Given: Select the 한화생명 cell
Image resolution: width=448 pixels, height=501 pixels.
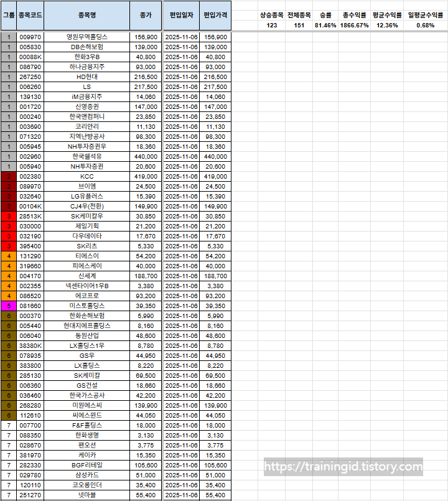Looking at the screenshot, I should (87, 436).
